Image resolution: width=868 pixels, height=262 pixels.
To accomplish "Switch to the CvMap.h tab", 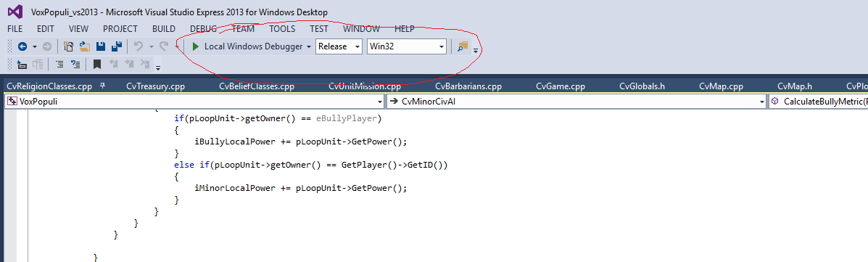I will tap(794, 86).
